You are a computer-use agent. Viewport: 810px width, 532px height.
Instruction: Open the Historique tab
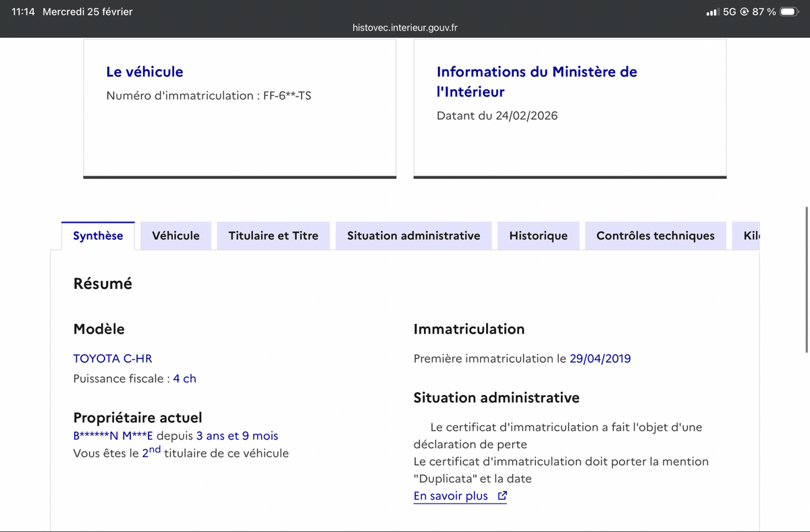click(x=538, y=236)
